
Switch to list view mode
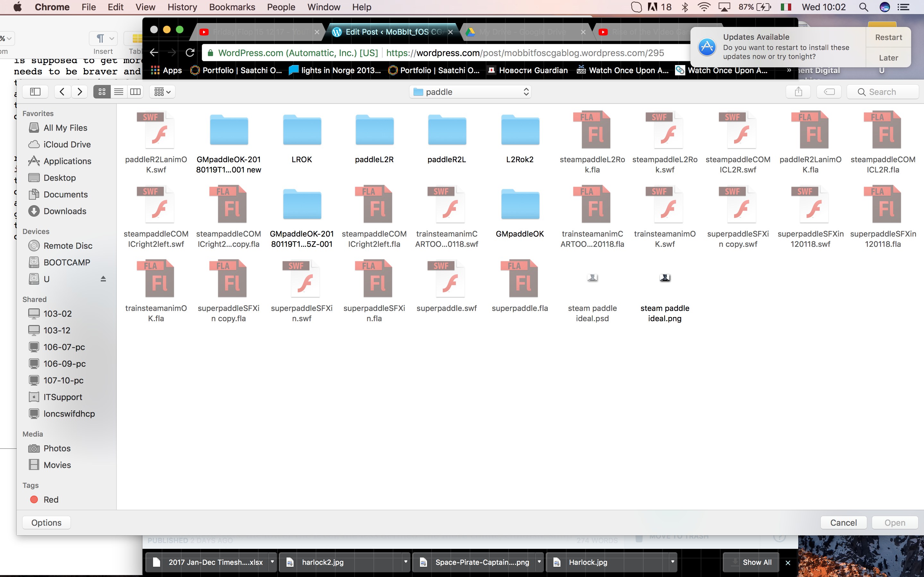[119, 92]
